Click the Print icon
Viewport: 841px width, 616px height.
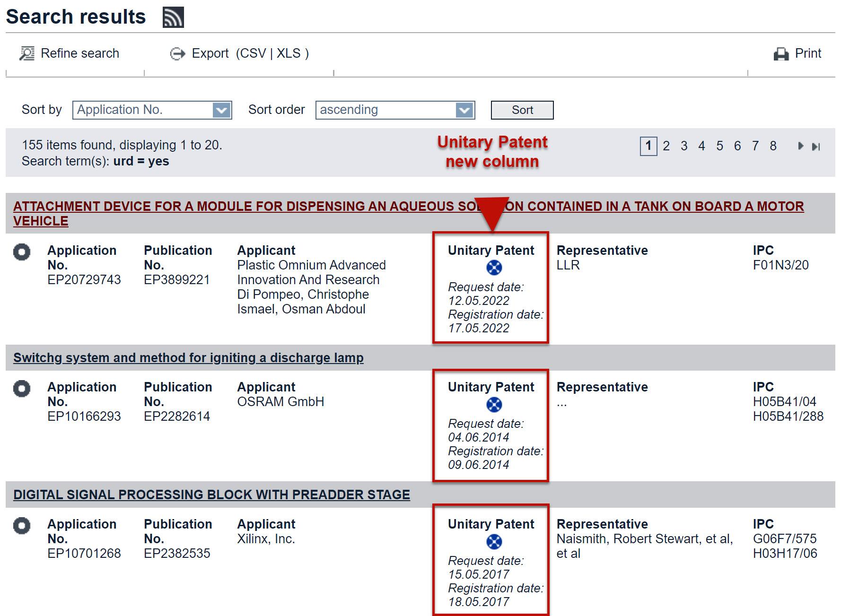click(781, 53)
